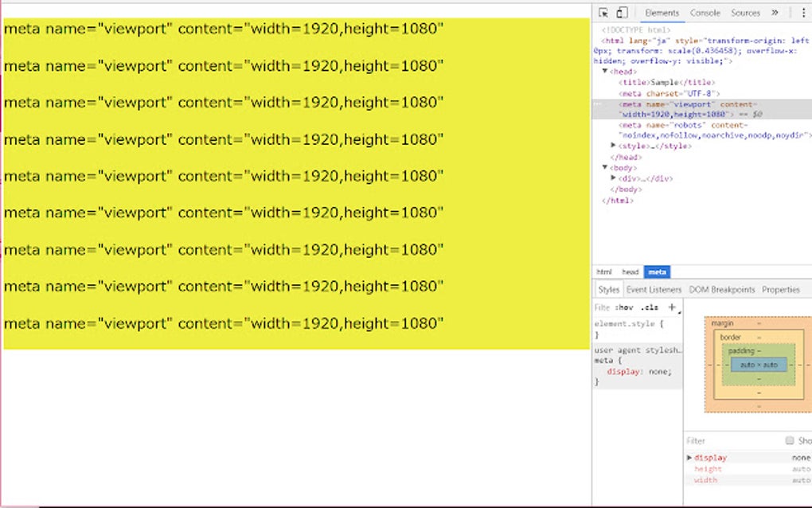The height and width of the screenshot is (508, 812).
Task: Click the .cls class editor icon
Action: point(650,307)
